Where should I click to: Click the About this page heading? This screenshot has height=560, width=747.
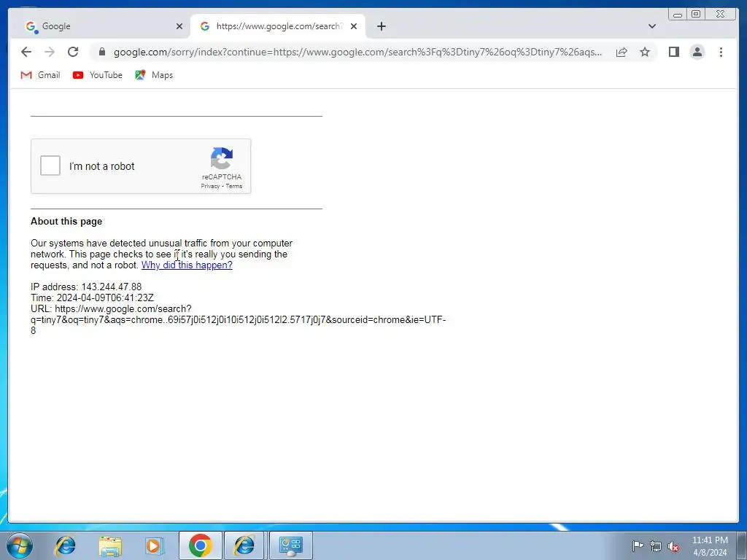click(66, 222)
